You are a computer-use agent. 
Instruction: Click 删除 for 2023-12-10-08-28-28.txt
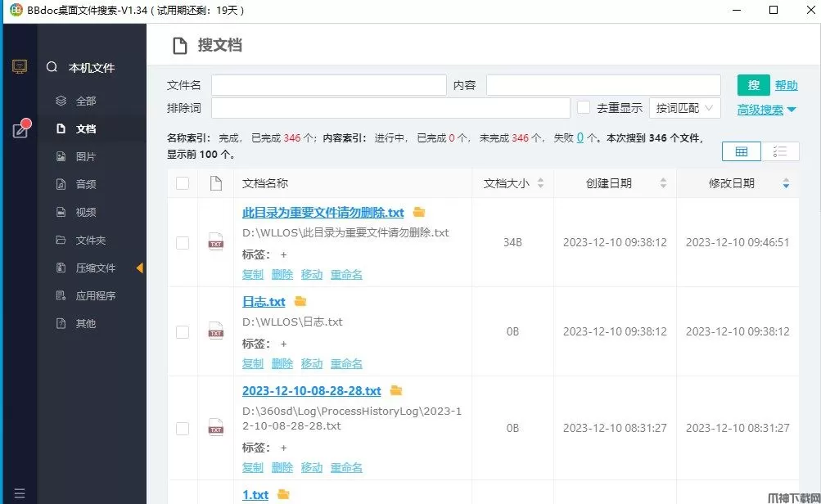click(282, 467)
